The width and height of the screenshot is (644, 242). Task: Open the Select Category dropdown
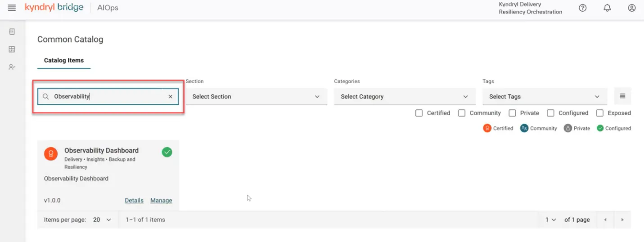pyautogui.click(x=405, y=97)
